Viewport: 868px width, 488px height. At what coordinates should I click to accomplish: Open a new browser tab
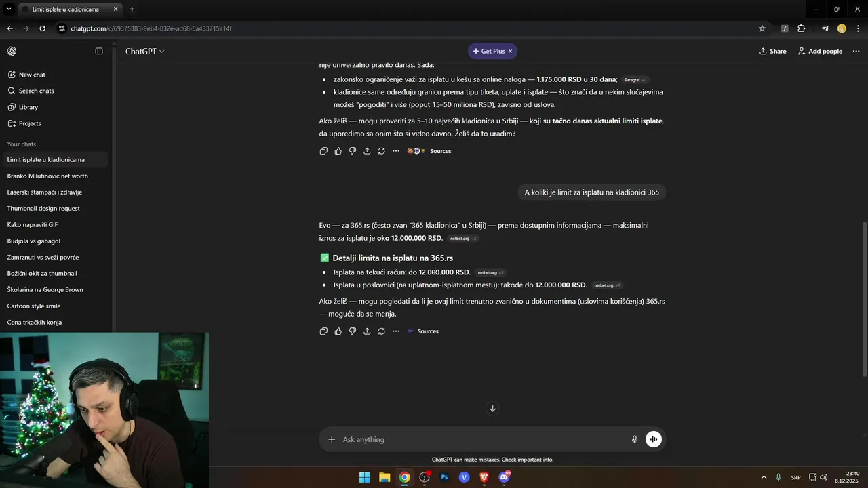pyautogui.click(x=132, y=9)
